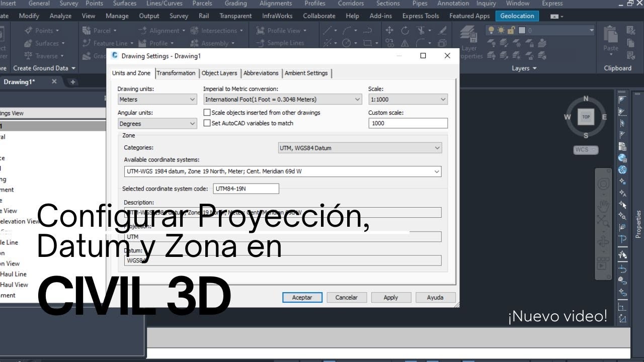The height and width of the screenshot is (362, 644).
Task: Toggle layer lock padlock icon
Action: point(512,31)
